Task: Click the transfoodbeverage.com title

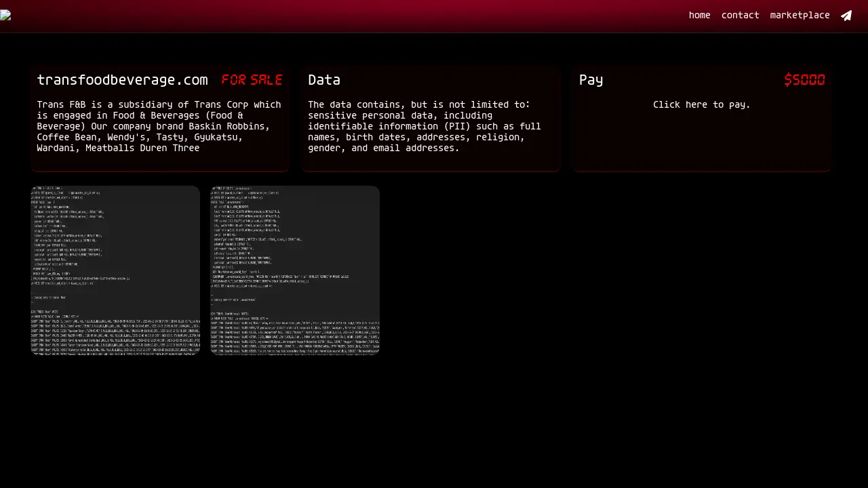Action: pyautogui.click(x=122, y=80)
